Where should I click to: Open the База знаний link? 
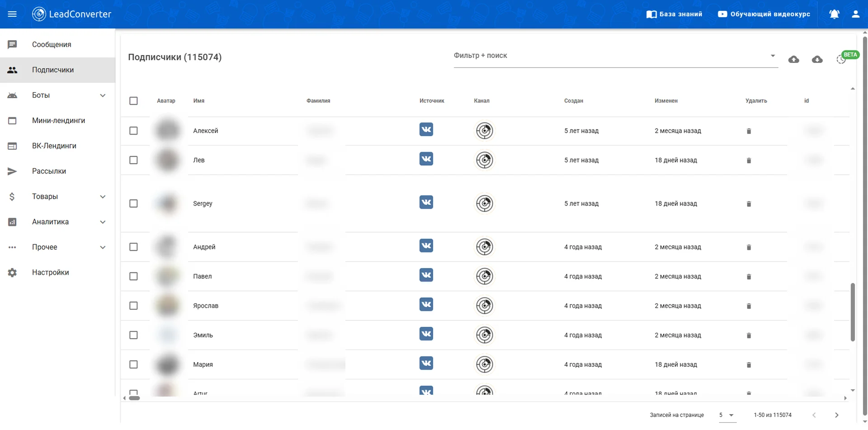click(674, 14)
